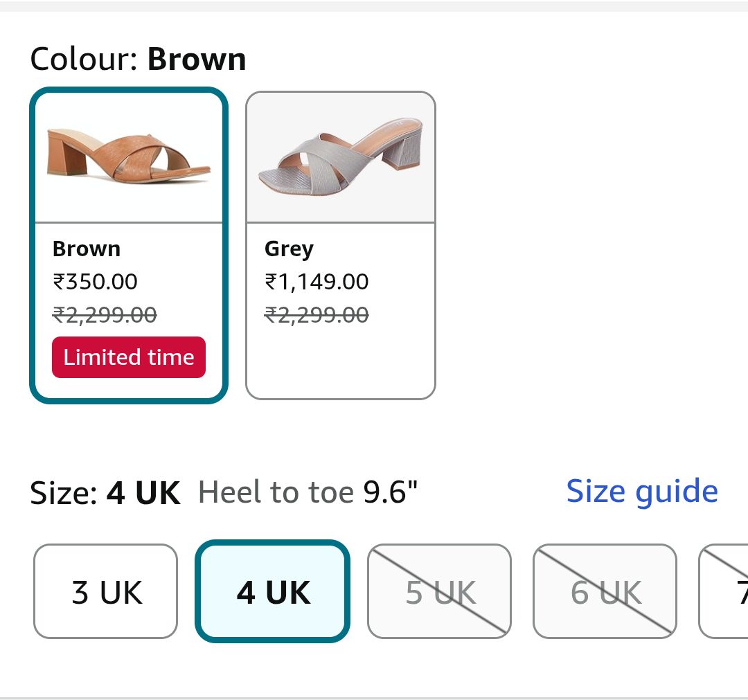Tap the crossed-out 6 UK size
748x700 pixels.
pyautogui.click(x=605, y=592)
